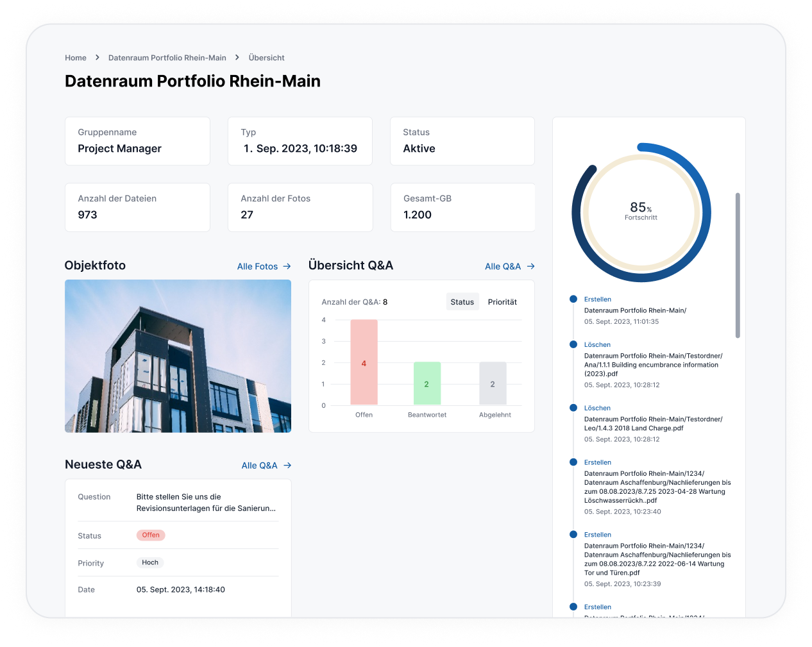Screen dimensions: 812x647
Task: Open Alle Q&A link beside Neueste Q&A
Action: [x=260, y=466]
